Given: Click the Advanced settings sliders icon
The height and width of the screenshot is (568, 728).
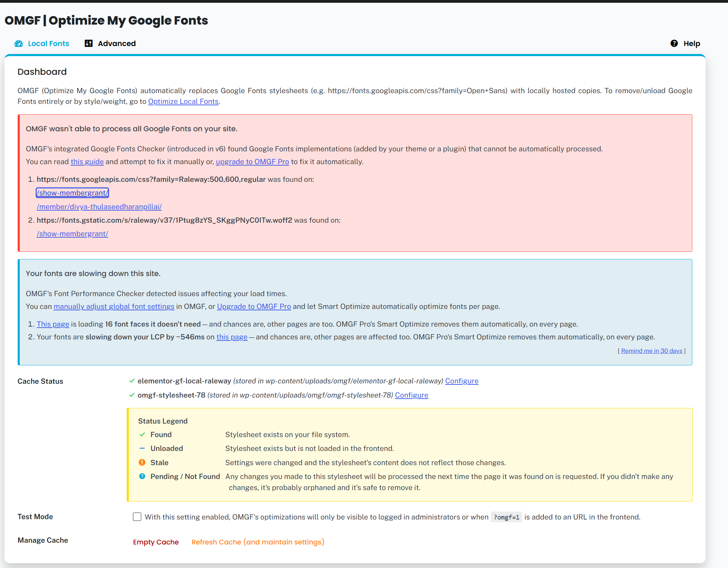Looking at the screenshot, I should (x=89, y=43).
